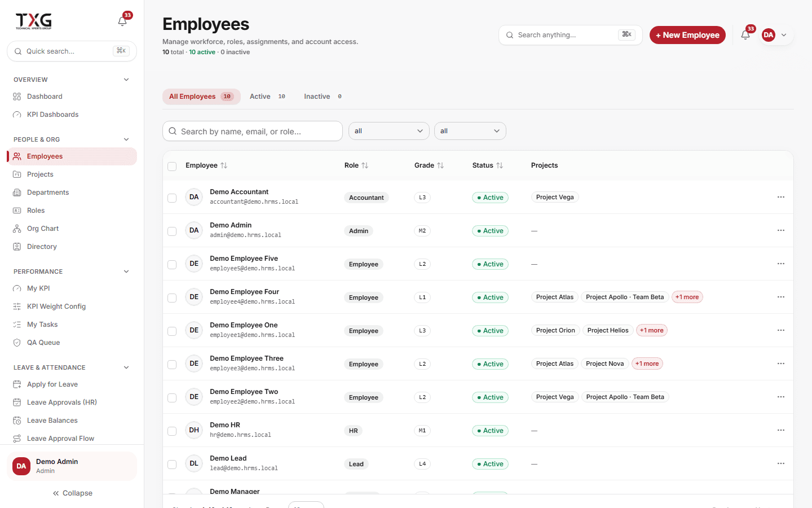
Task: Open row actions for Demo Accountant
Action: click(781, 197)
